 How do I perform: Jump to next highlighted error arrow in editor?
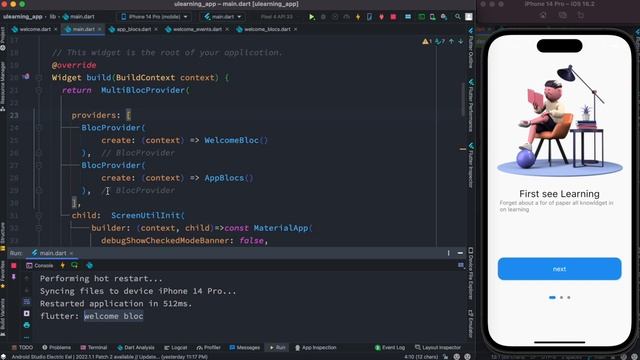click(x=460, y=41)
